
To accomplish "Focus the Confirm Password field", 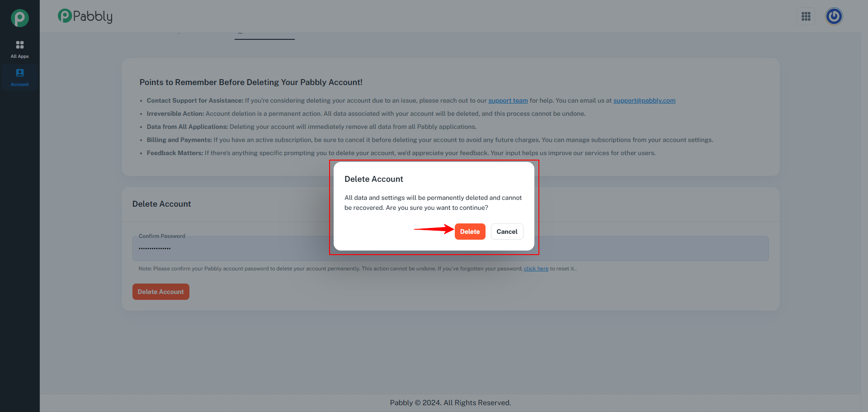I will pyautogui.click(x=450, y=248).
